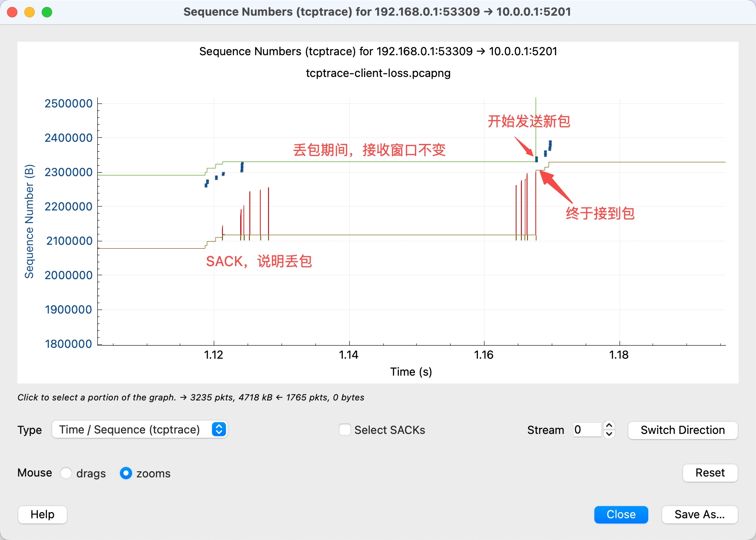Reset the graph view
The image size is (756, 540).
click(x=710, y=473)
